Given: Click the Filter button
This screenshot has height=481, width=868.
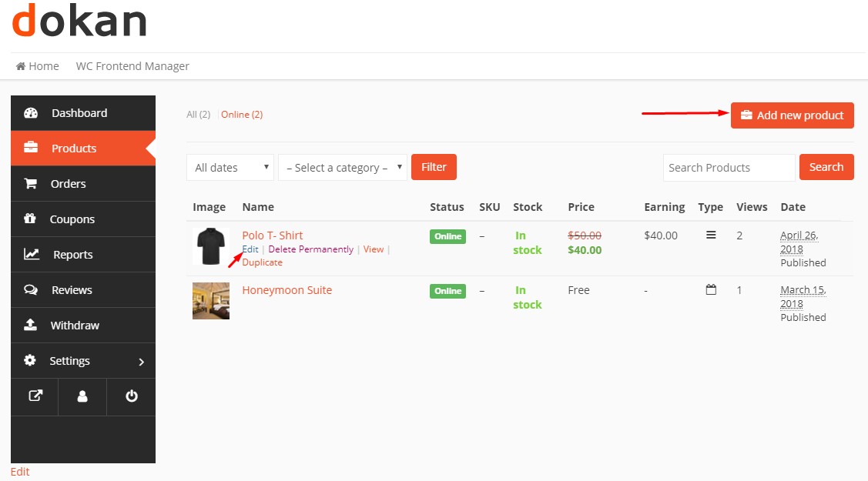Looking at the screenshot, I should (434, 167).
